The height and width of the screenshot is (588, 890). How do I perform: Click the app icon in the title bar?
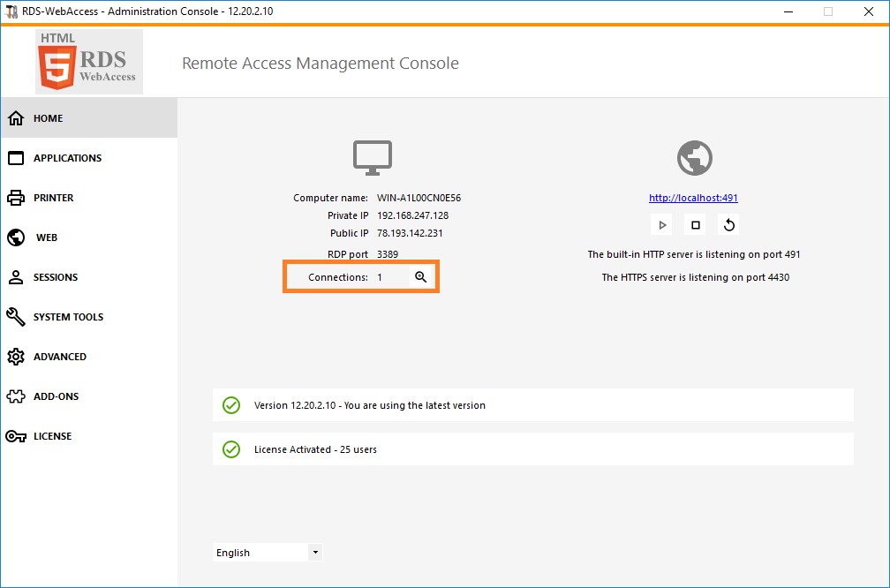tap(11, 11)
